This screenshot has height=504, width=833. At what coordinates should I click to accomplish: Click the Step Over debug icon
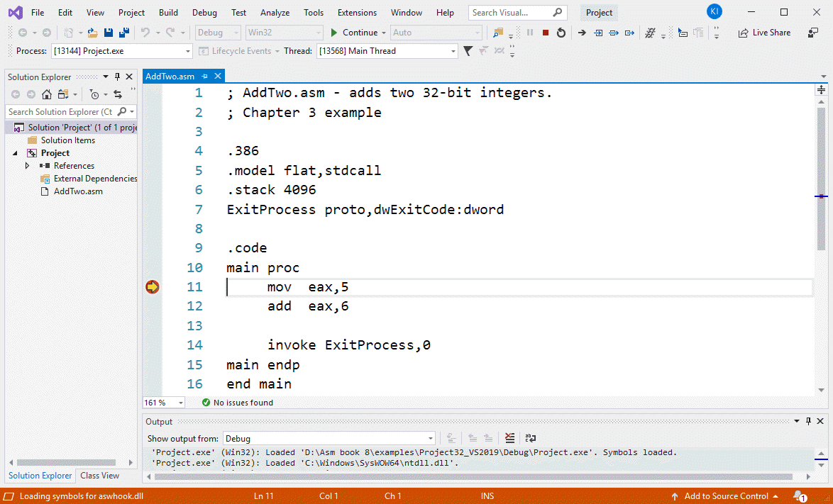point(614,33)
